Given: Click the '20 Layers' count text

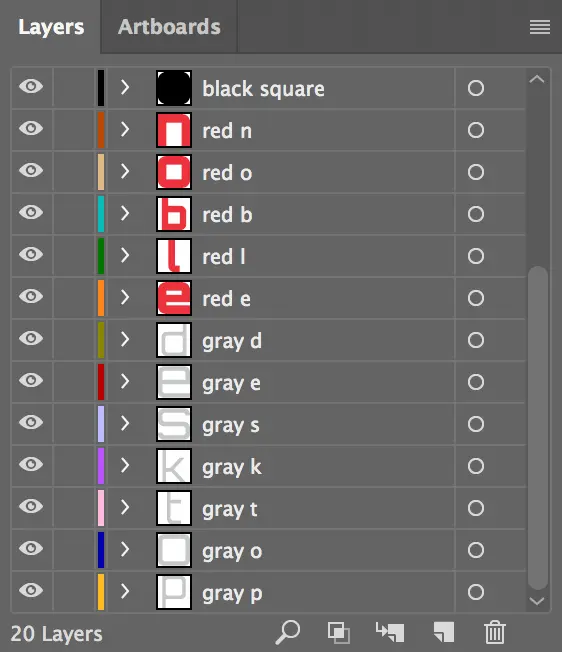Looking at the screenshot, I should coord(57,634).
